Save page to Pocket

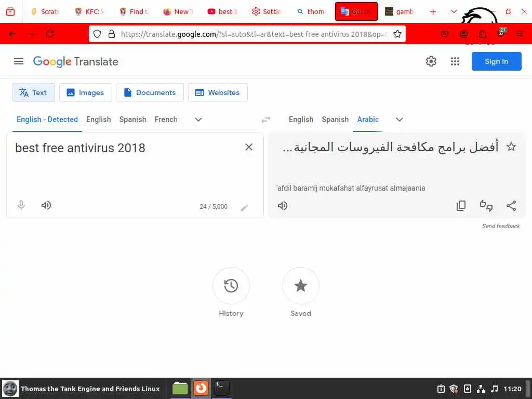(445, 34)
